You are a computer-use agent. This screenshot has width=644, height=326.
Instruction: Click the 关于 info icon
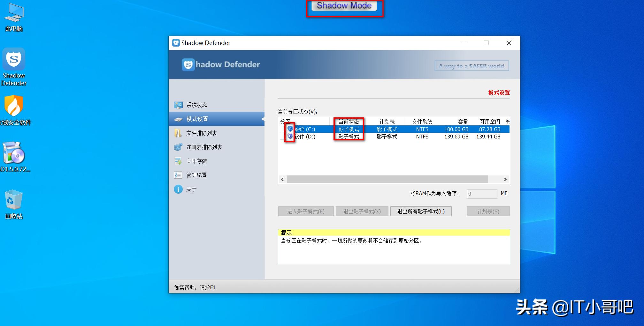tap(178, 189)
